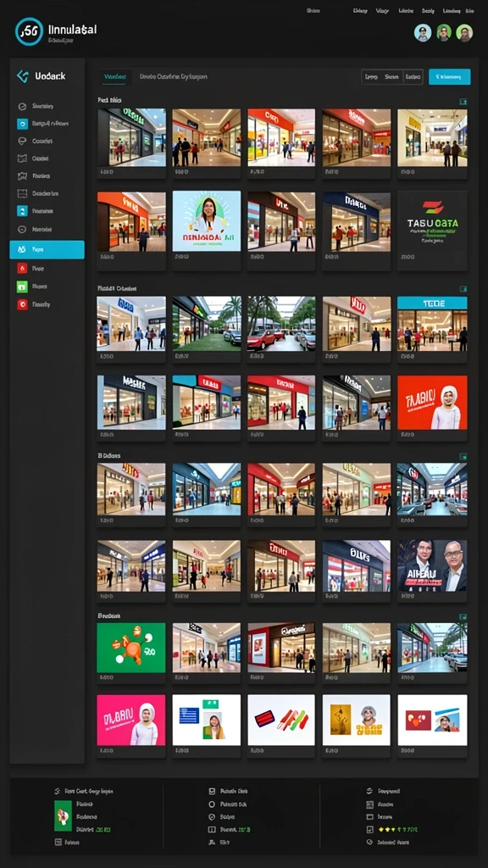
Task: Toggle the checkbox beside yellow stars in footer
Action: click(369, 829)
